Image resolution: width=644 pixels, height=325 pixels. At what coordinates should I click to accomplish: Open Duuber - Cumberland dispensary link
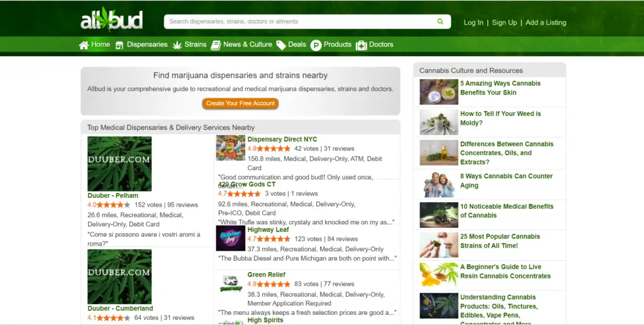pos(120,308)
